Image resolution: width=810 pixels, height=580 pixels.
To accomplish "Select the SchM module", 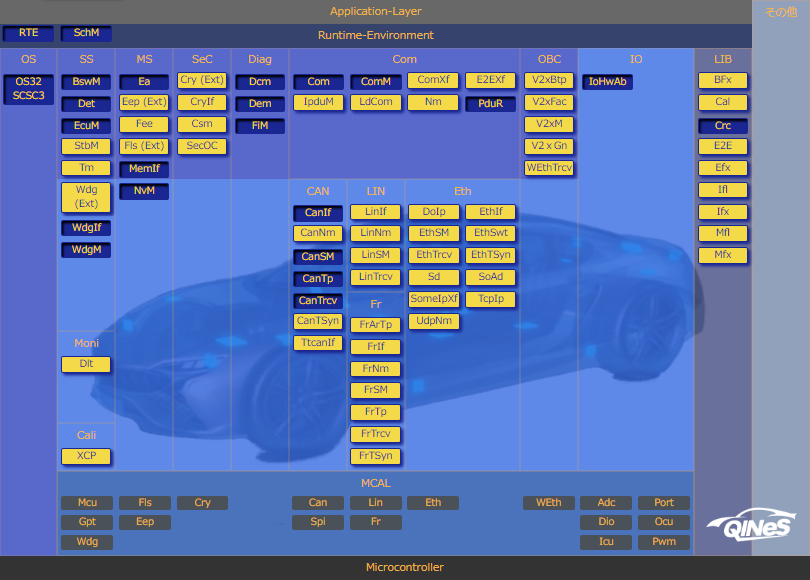I will point(86,33).
